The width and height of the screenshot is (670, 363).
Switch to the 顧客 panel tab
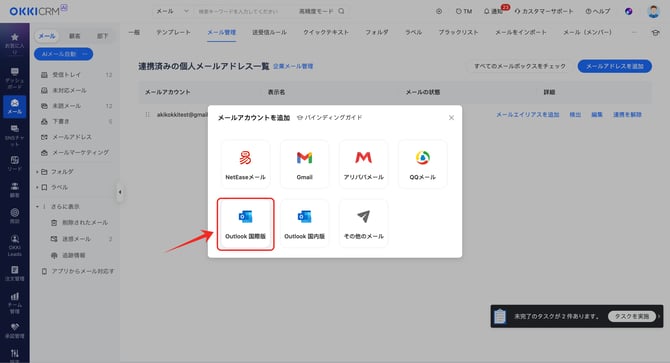tap(74, 36)
